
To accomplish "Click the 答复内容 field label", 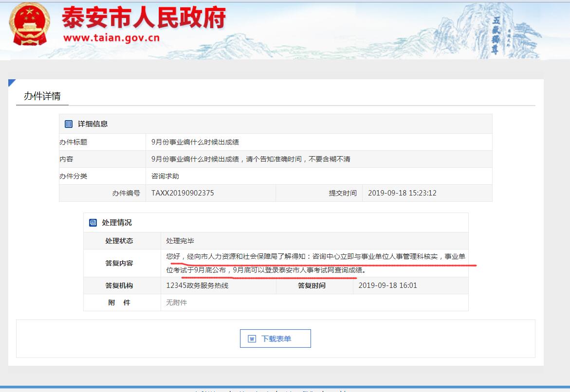I will tap(119, 263).
